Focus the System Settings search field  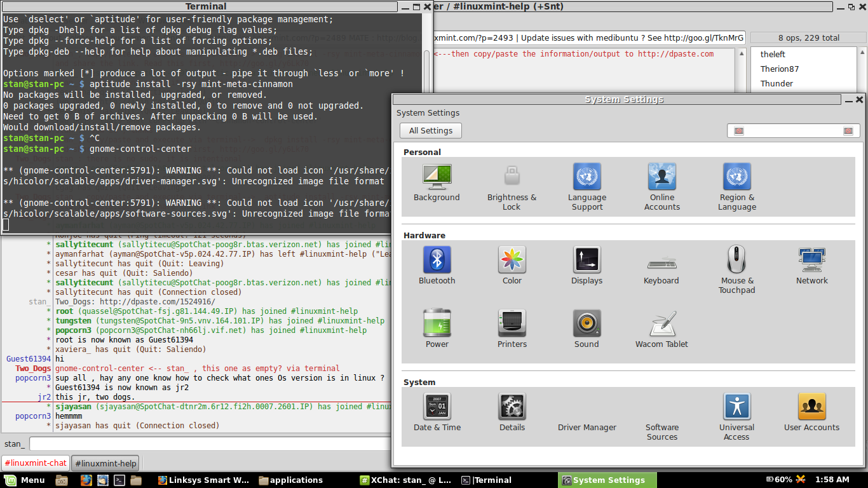pos(793,130)
